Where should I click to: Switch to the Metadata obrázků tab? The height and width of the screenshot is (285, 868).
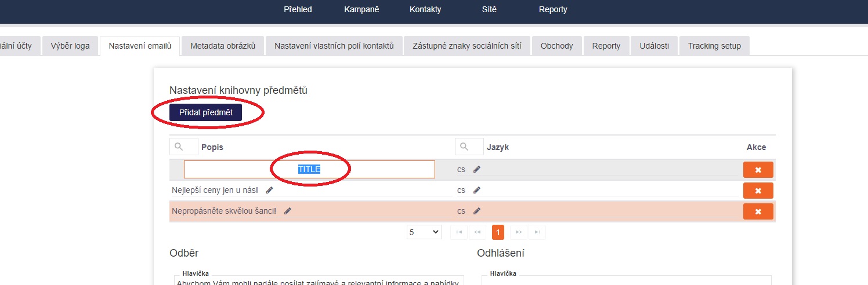point(223,46)
